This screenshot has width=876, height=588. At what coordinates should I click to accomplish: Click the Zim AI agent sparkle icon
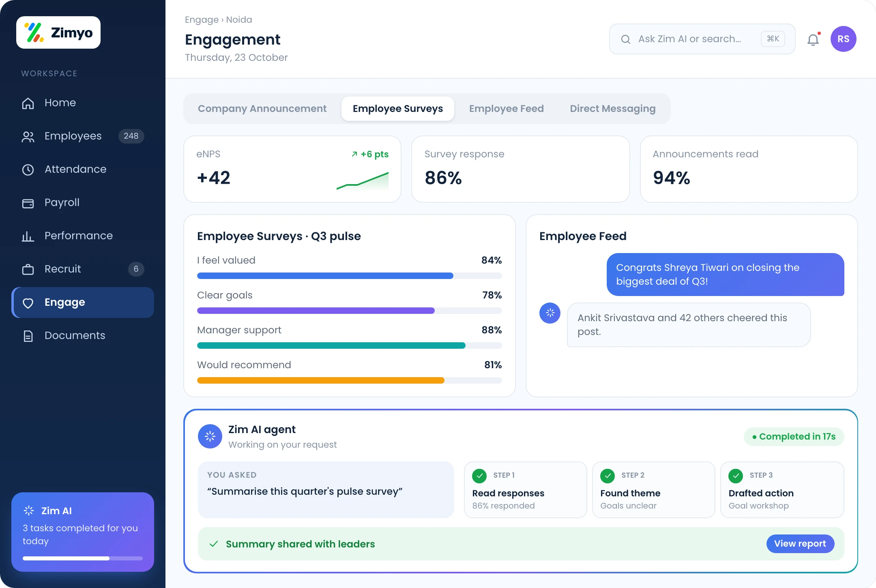coord(210,436)
